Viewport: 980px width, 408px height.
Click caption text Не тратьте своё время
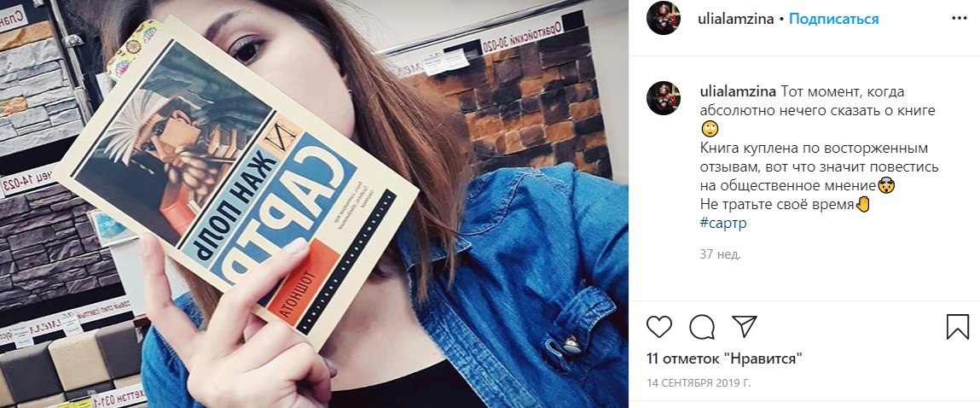tap(777, 205)
